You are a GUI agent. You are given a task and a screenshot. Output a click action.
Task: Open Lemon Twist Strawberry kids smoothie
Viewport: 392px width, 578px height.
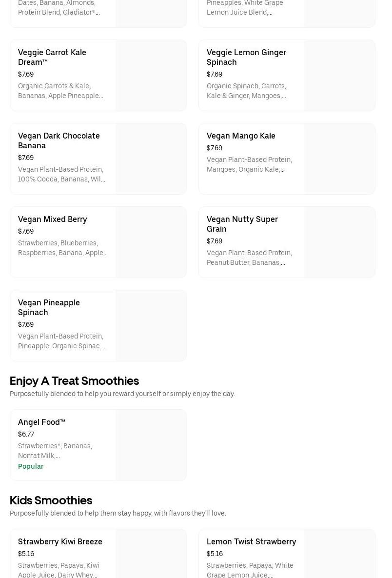coord(251,541)
